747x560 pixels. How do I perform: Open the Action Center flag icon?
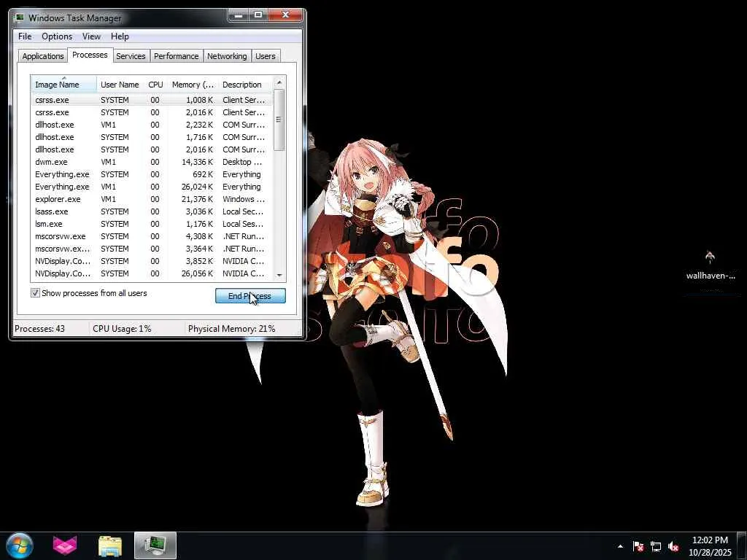click(638, 546)
